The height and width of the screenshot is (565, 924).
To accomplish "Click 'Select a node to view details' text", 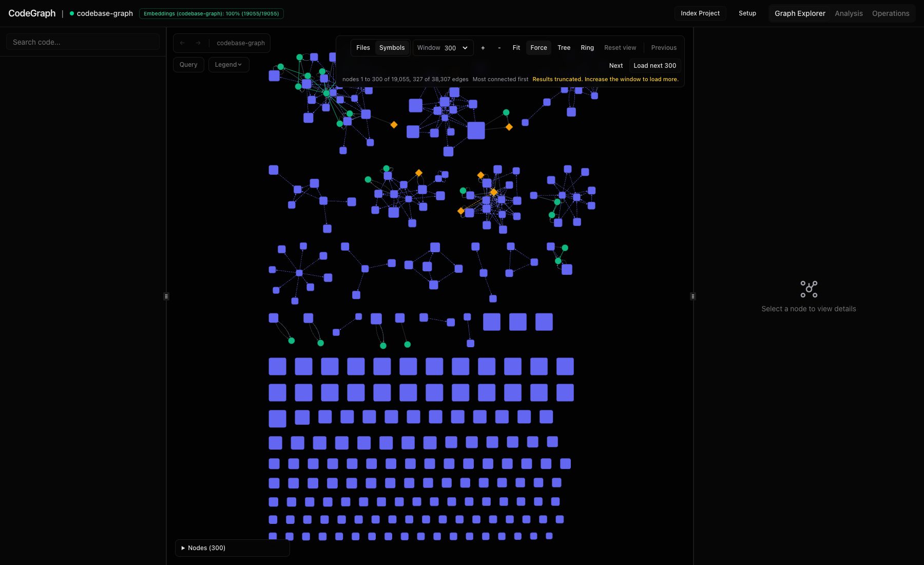I will pos(808,309).
